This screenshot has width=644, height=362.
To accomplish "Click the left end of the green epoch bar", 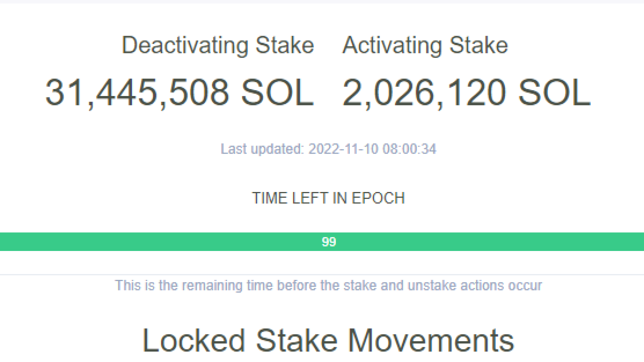I will click(x=6, y=242).
